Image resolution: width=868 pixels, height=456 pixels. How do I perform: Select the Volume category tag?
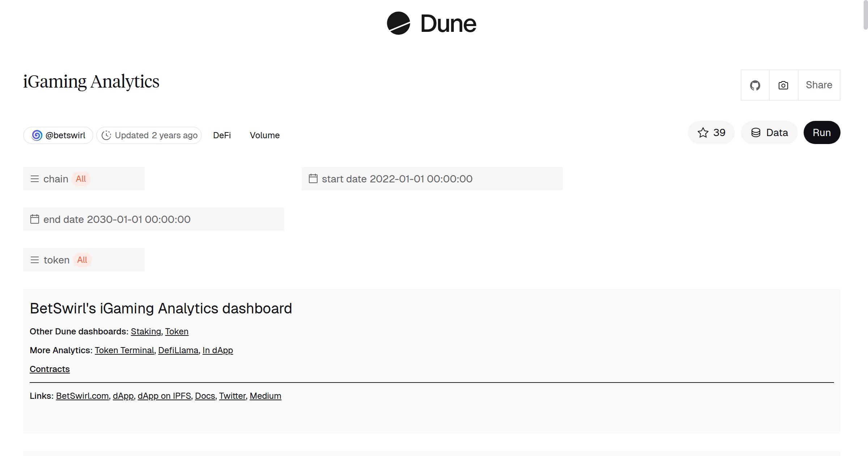tap(264, 135)
